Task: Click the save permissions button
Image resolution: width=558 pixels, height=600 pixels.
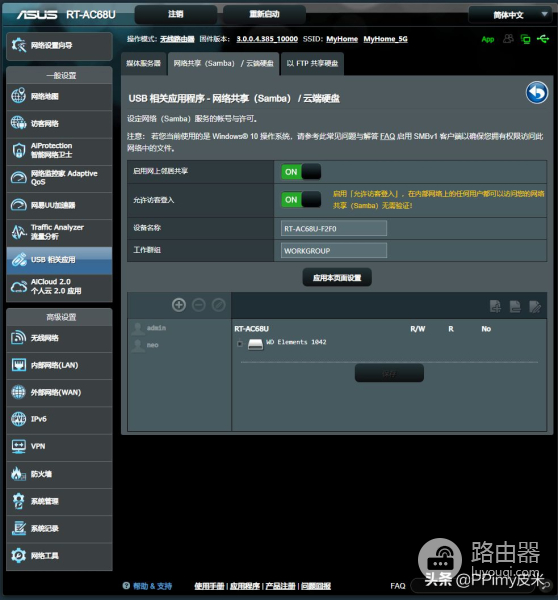Action: (389, 373)
